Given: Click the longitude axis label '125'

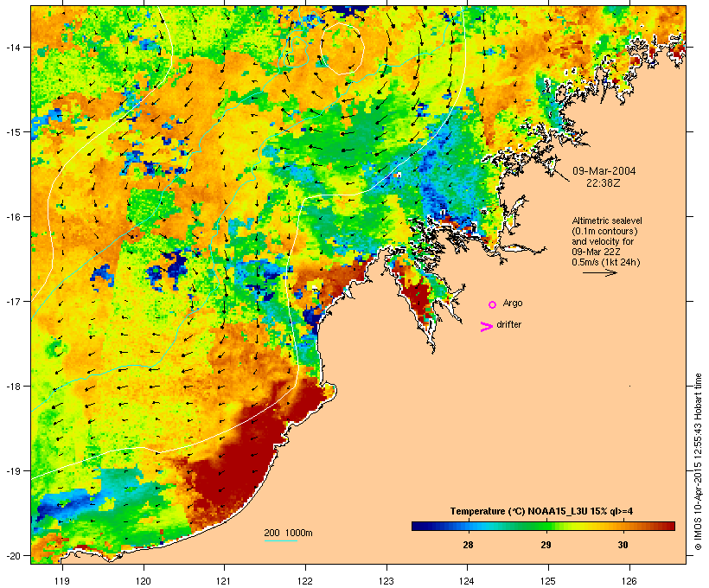Looking at the screenshot, I should (x=548, y=581).
